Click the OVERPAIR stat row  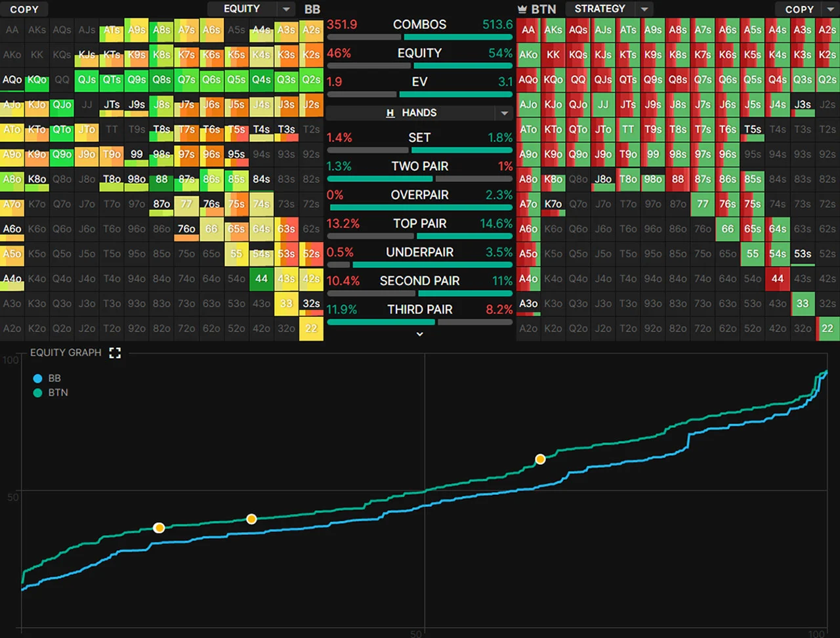click(x=420, y=194)
